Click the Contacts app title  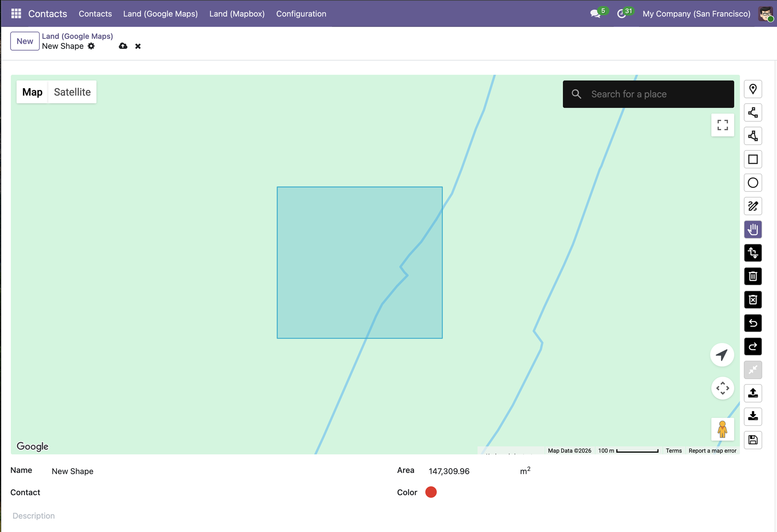click(x=48, y=14)
